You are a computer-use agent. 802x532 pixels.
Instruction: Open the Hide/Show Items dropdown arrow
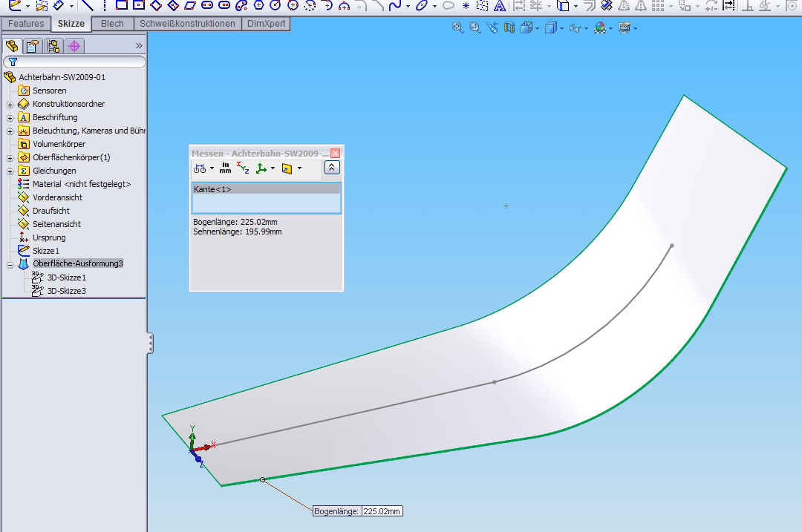[586, 28]
